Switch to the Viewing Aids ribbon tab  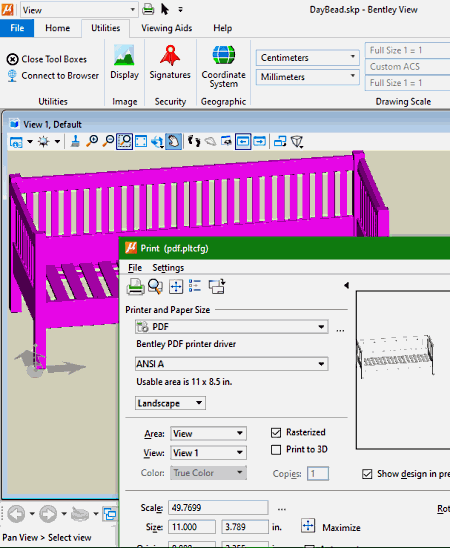click(167, 28)
